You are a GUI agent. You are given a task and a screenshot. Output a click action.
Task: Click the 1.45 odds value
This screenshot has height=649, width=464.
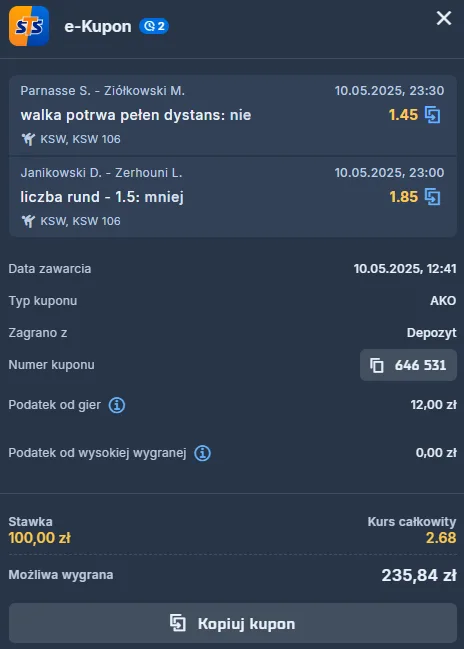point(403,115)
